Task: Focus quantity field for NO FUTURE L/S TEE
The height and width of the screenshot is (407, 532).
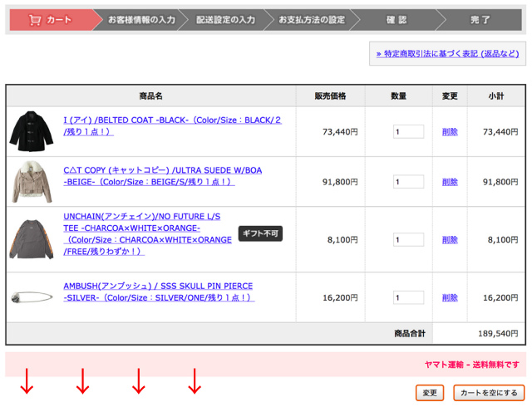Action: click(x=408, y=240)
